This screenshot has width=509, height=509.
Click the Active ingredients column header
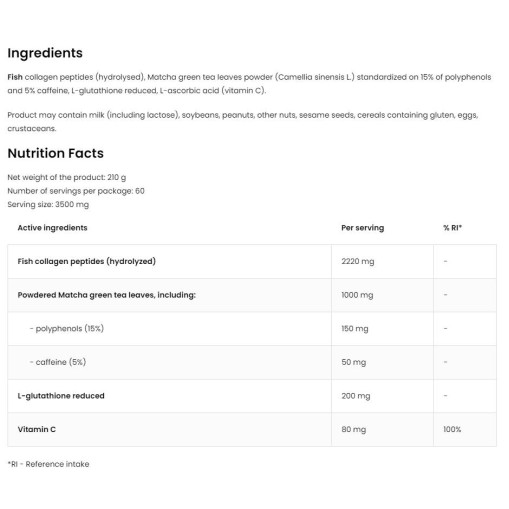pos(52,228)
